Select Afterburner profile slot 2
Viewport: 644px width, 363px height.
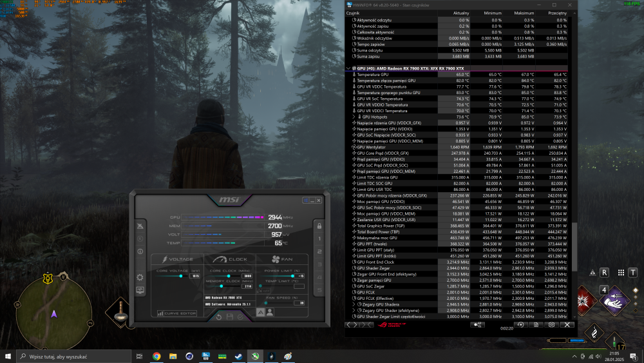pos(318,252)
